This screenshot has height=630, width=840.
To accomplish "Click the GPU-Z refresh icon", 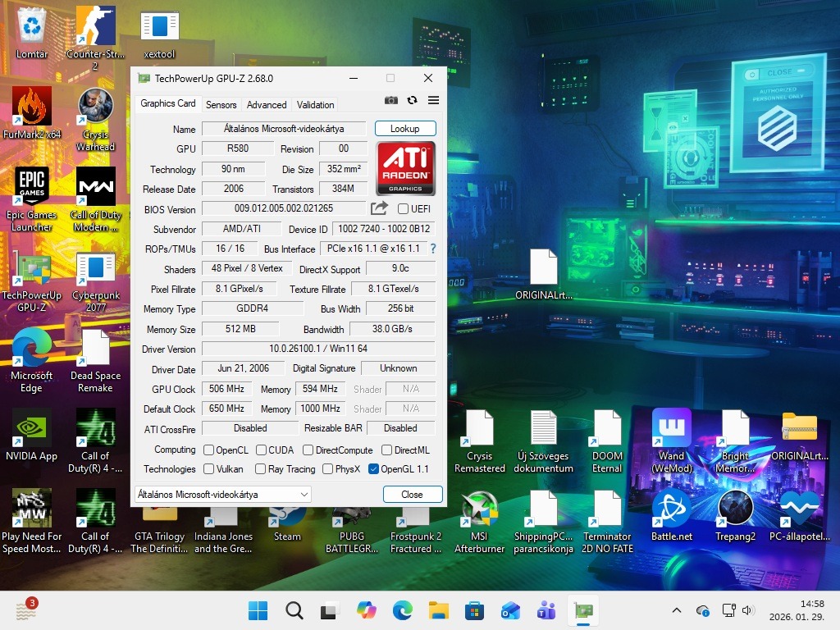I will (412, 100).
